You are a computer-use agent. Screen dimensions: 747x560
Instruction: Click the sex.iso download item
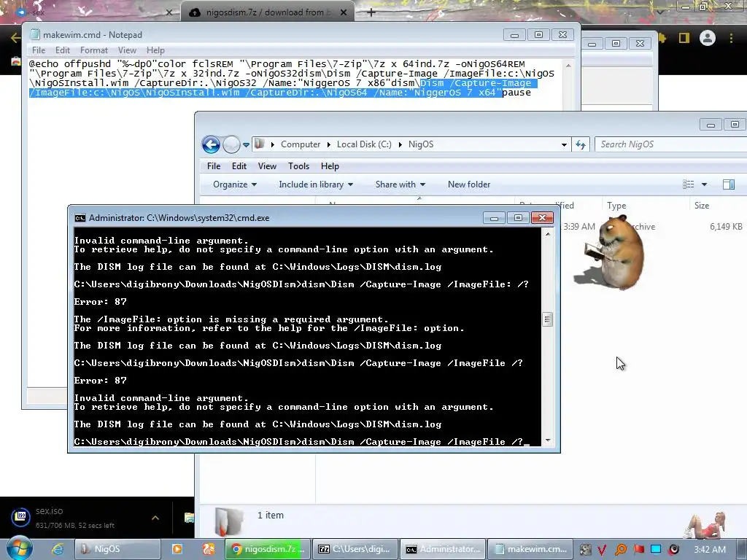[76, 518]
